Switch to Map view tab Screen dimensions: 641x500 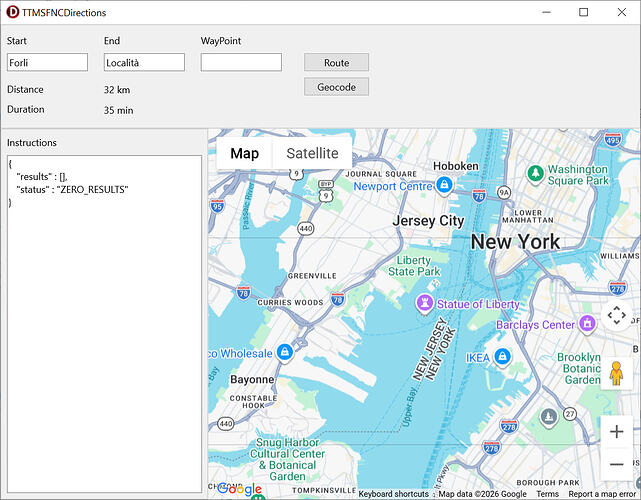click(244, 153)
